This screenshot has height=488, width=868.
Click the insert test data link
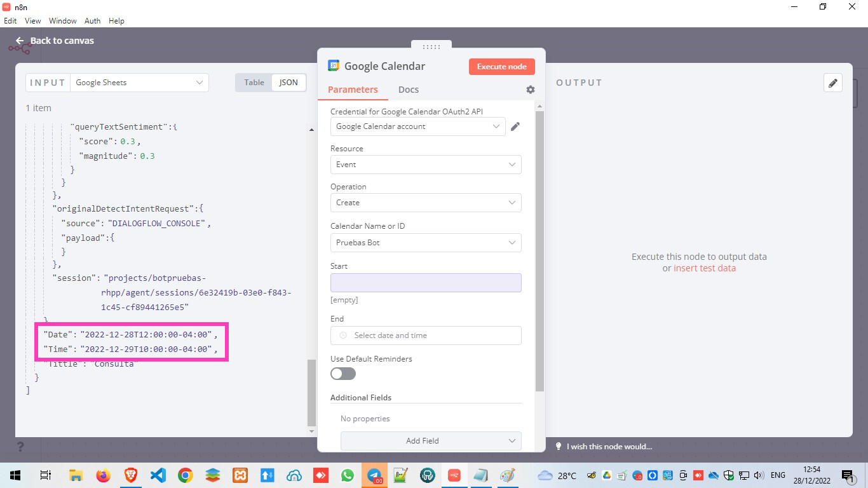705,268
